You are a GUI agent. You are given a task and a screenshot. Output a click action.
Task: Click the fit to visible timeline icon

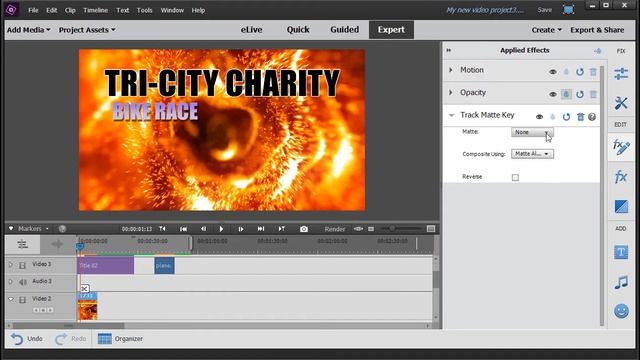358,229
